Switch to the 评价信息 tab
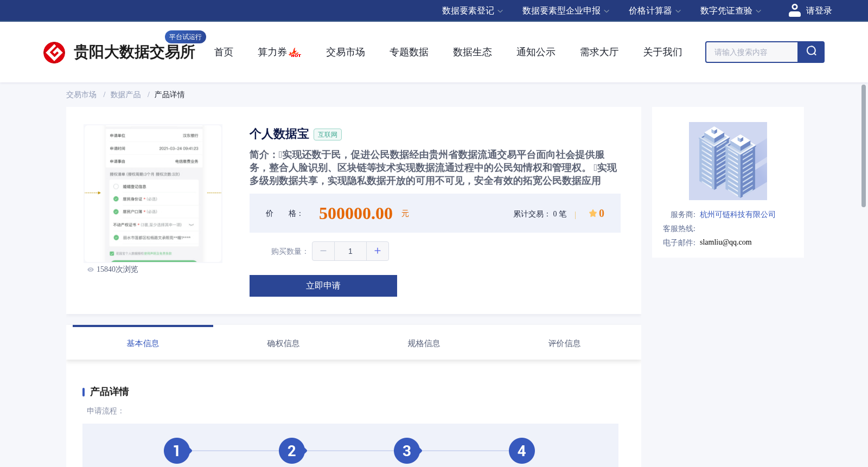 564,343
